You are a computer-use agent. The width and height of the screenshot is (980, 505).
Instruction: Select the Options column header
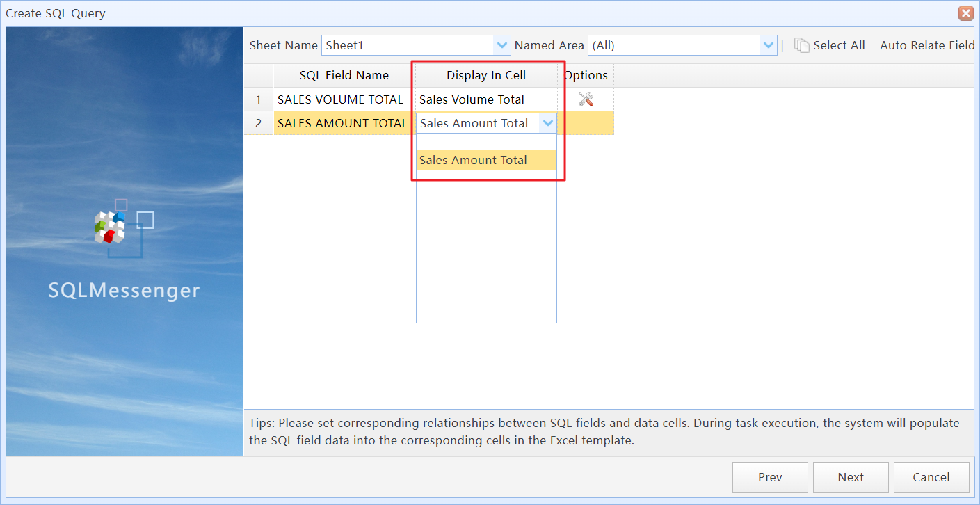pyautogui.click(x=586, y=75)
